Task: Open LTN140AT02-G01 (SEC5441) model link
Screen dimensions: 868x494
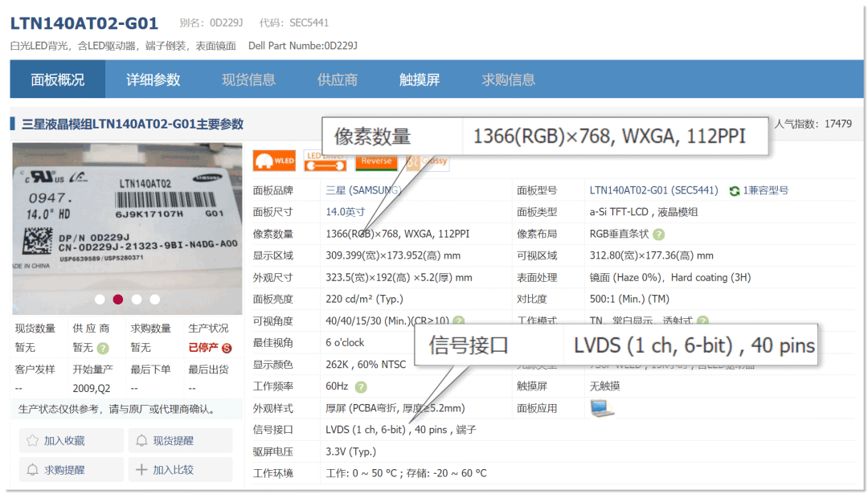Action: click(x=653, y=190)
